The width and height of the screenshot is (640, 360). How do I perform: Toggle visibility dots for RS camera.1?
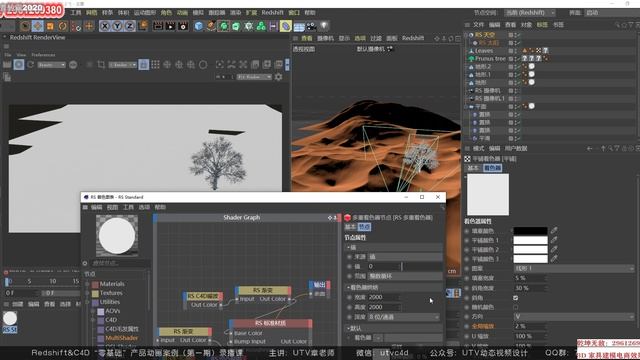point(517,98)
